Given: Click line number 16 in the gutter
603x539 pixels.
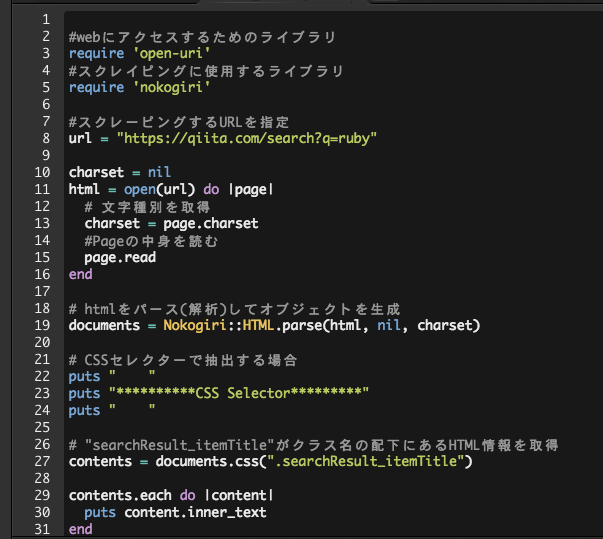Looking at the screenshot, I should [x=42, y=274].
